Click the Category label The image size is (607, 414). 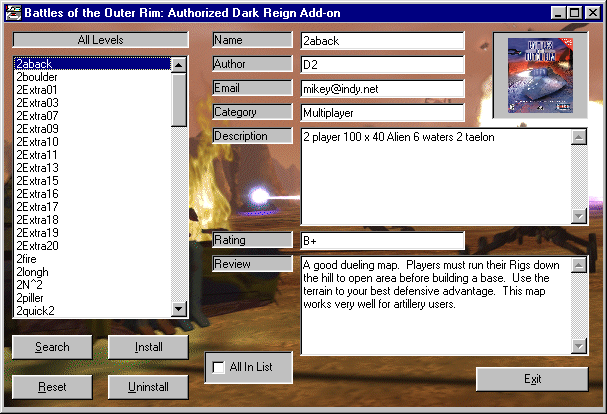[252, 112]
